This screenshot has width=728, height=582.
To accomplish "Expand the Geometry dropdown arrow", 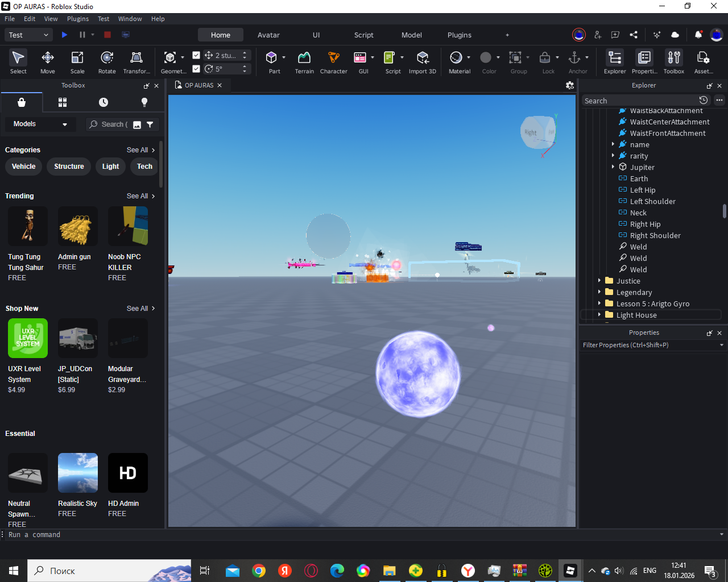I will point(183,57).
